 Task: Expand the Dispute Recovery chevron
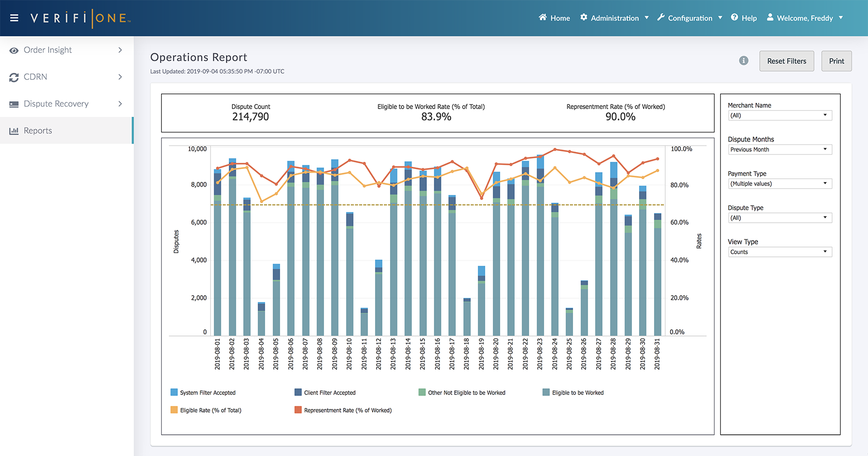coord(120,104)
